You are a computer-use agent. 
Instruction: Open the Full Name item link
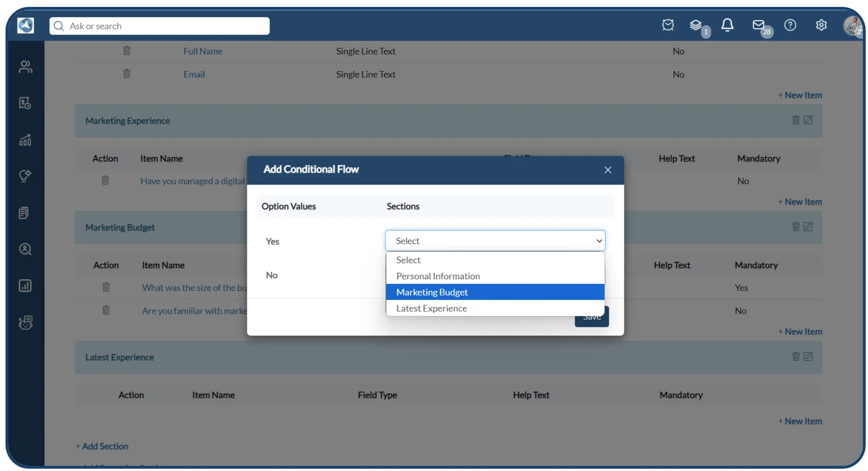click(203, 51)
